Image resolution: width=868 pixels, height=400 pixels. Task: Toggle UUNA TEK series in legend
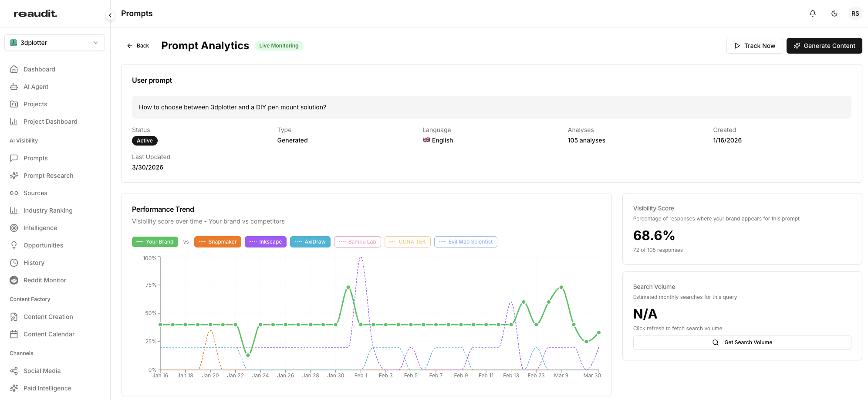407,242
